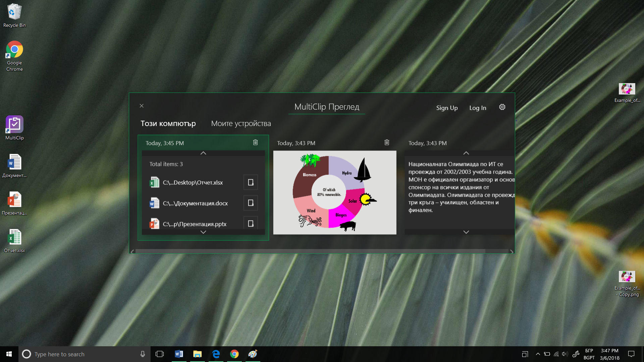This screenshot has height=362, width=644.
Task: Select Този компютър tab
Action: (x=168, y=123)
